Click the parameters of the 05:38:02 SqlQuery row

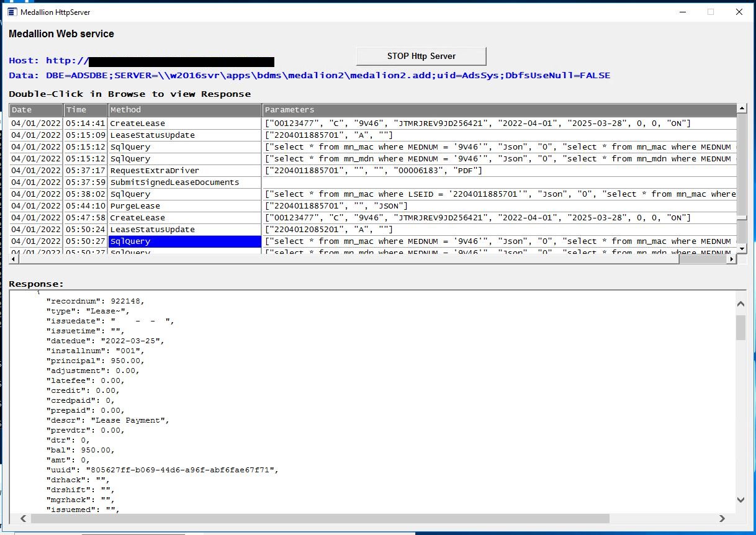pyautogui.click(x=500, y=194)
